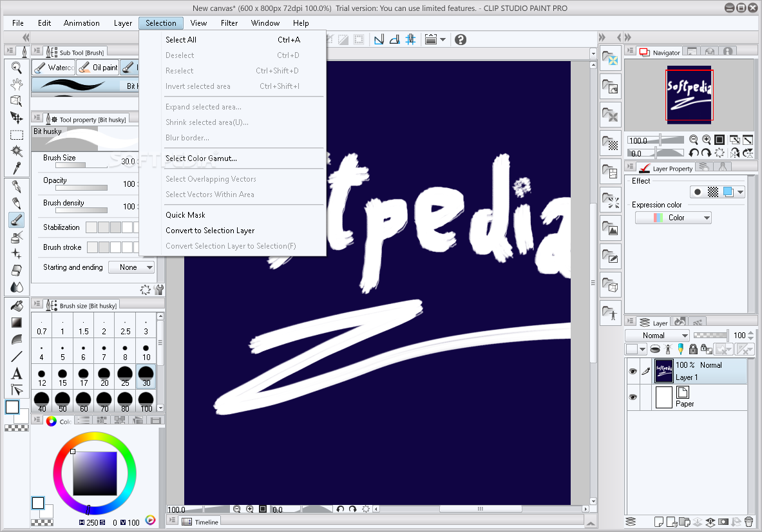
Task: Toggle tone effect checkered icon
Action: tap(713, 192)
